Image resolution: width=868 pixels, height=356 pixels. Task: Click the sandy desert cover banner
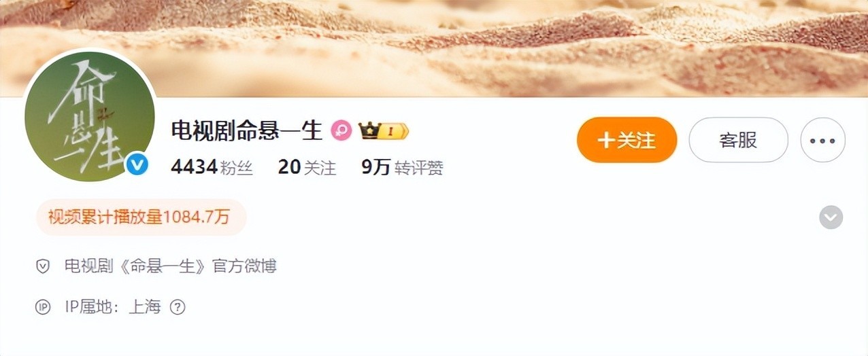tap(434, 48)
